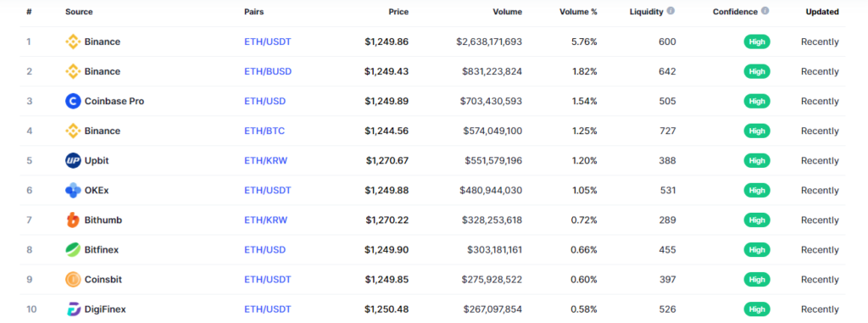Image resolution: width=868 pixels, height=323 pixels.
Task: Open the ETH/BUSD pair link
Action: pos(268,71)
